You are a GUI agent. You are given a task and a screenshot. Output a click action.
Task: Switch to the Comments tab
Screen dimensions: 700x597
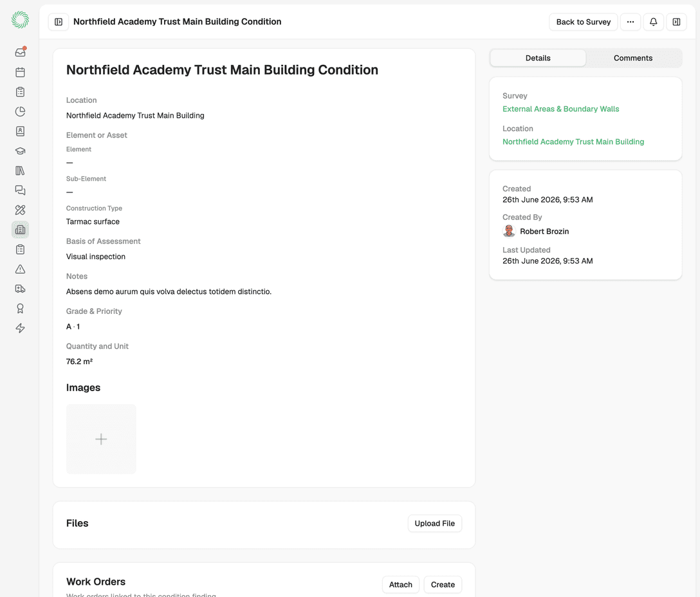click(x=633, y=58)
